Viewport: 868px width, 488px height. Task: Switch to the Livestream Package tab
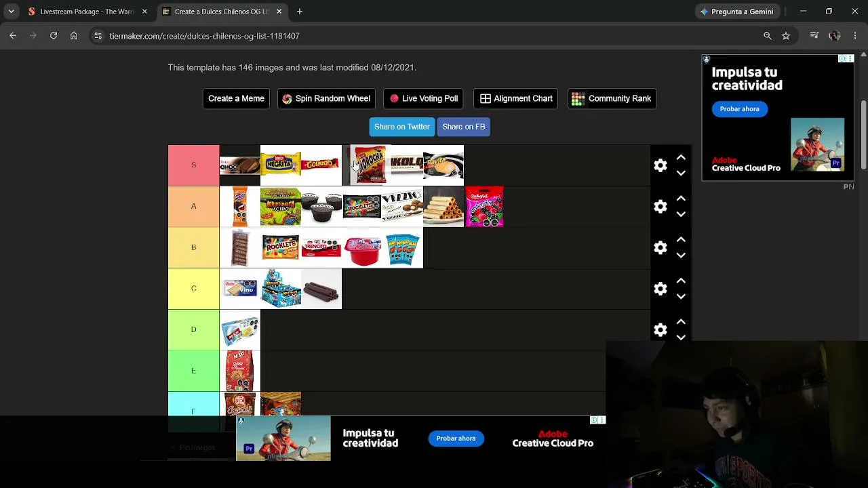tap(87, 12)
